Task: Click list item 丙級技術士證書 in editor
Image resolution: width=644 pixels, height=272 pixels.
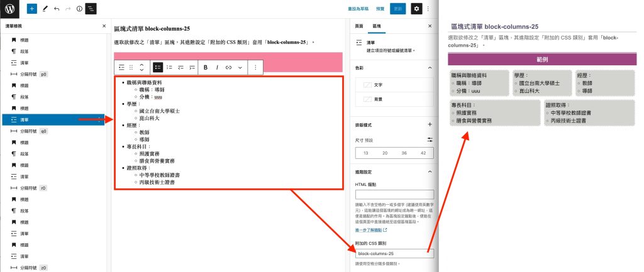Action: (157, 182)
